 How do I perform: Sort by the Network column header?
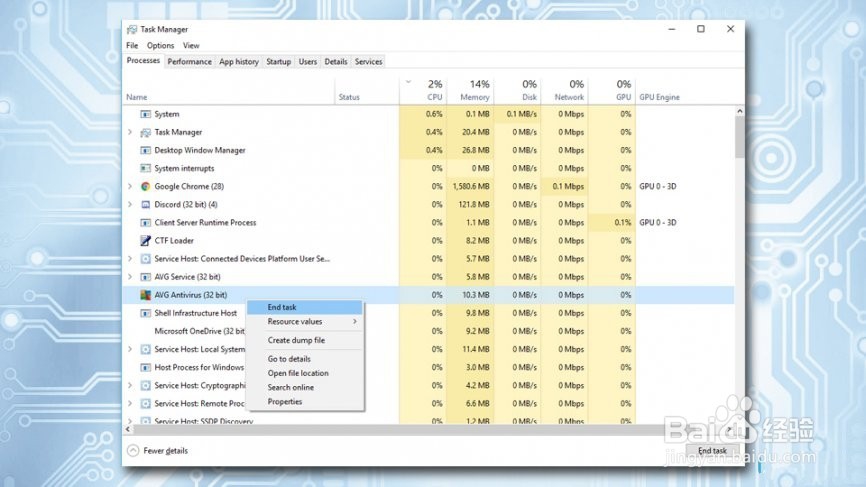point(564,91)
